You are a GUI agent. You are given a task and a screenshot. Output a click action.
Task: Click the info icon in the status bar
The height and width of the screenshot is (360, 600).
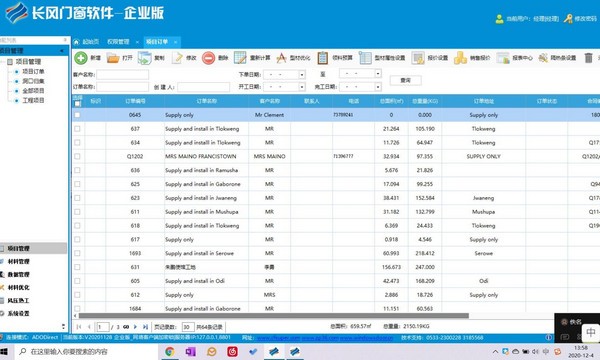pyautogui.click(x=549, y=337)
